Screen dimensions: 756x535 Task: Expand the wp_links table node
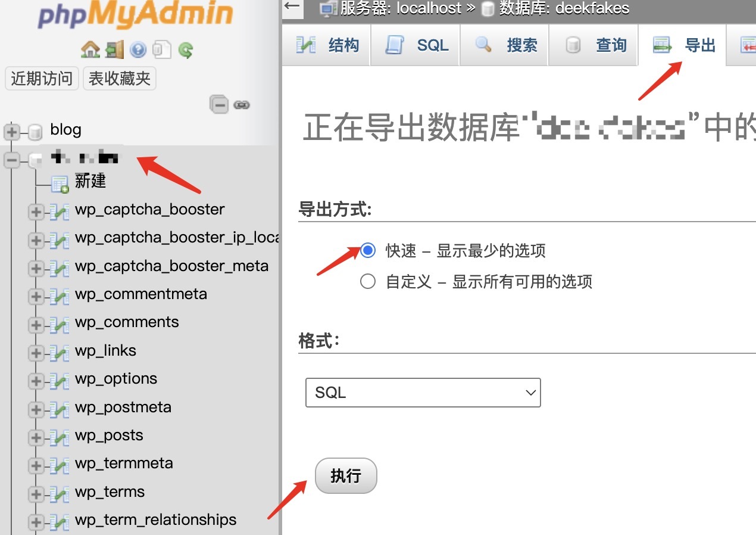36,353
